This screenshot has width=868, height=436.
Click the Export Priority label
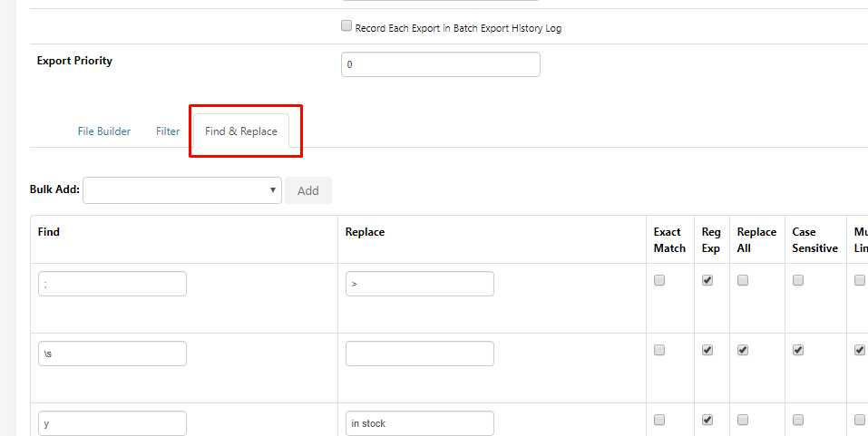coord(74,61)
